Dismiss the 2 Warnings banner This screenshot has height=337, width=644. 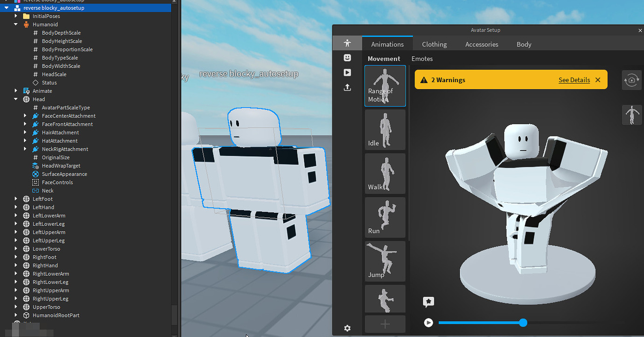coord(598,80)
